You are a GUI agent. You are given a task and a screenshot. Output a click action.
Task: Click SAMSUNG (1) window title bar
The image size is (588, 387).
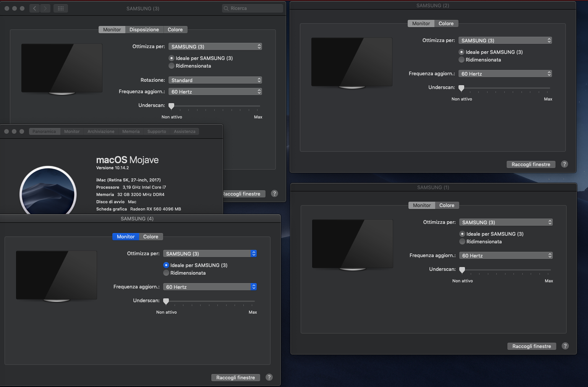point(433,187)
